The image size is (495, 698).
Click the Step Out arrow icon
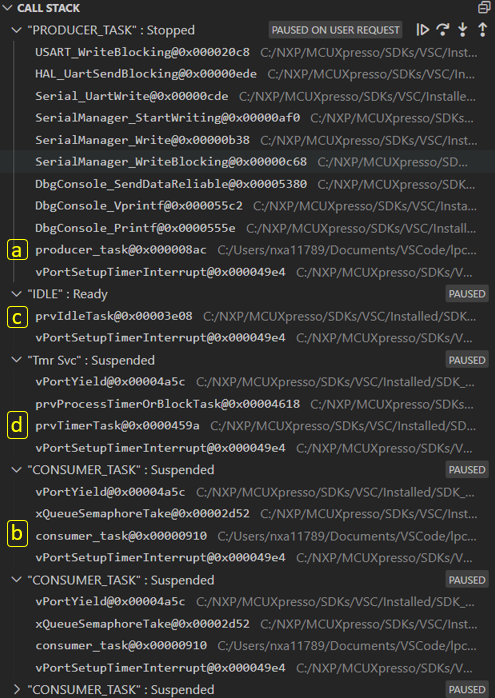(x=483, y=30)
